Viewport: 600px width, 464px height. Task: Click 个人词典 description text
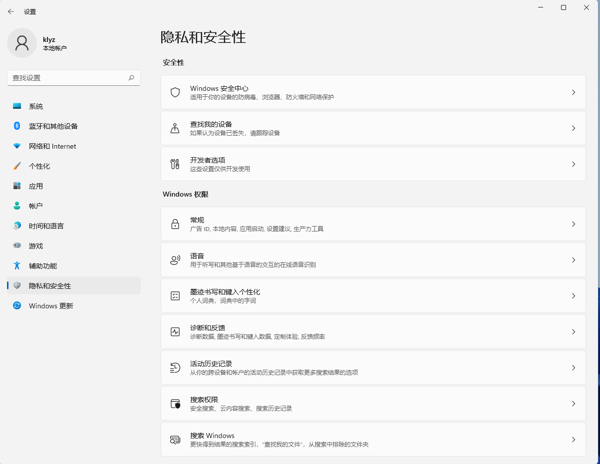click(223, 301)
